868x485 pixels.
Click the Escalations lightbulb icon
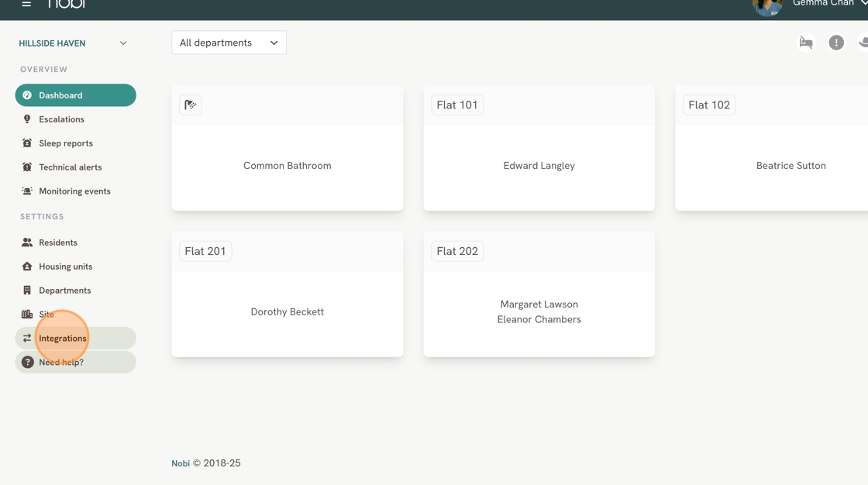click(x=27, y=119)
